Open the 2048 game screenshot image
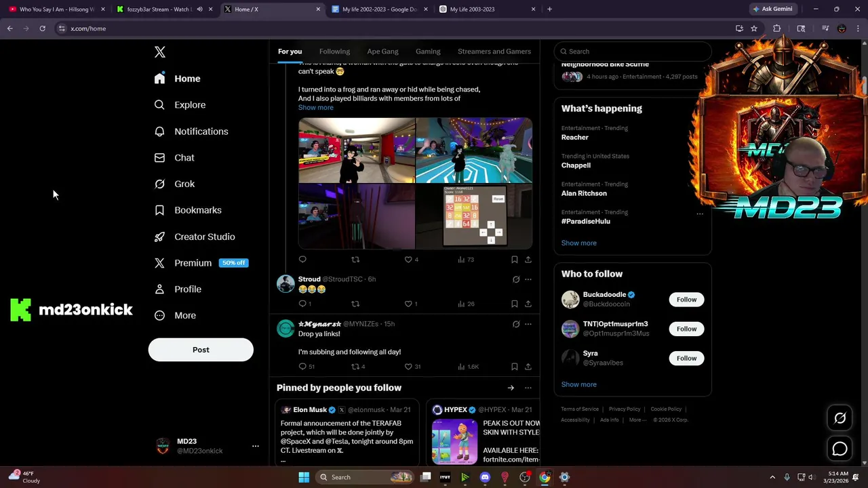Screen dimensions: 868x488 point(474,217)
